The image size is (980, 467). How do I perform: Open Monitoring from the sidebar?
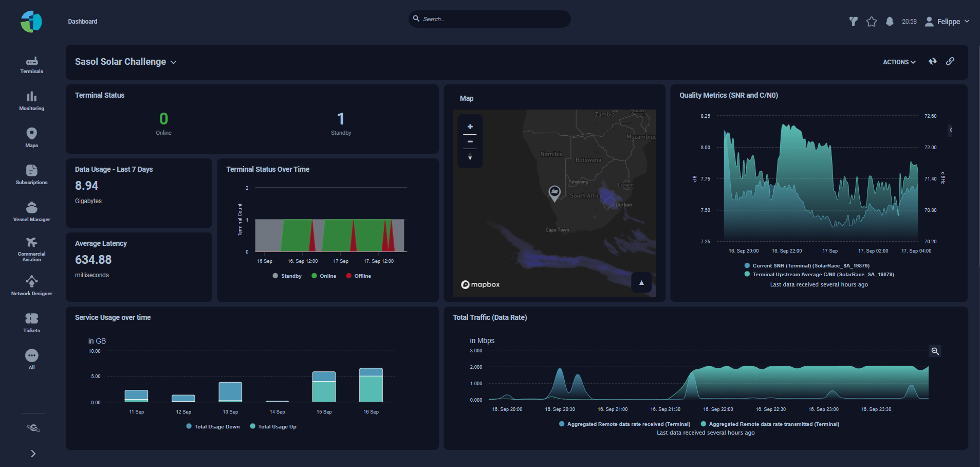click(32, 101)
